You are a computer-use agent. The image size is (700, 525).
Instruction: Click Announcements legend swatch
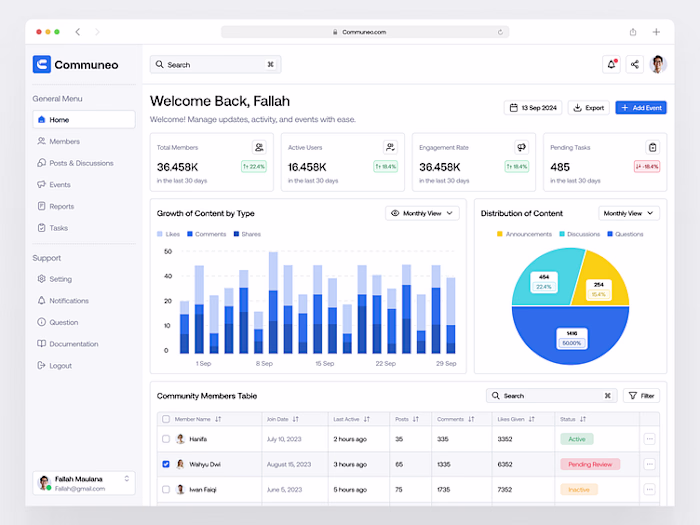pos(500,234)
